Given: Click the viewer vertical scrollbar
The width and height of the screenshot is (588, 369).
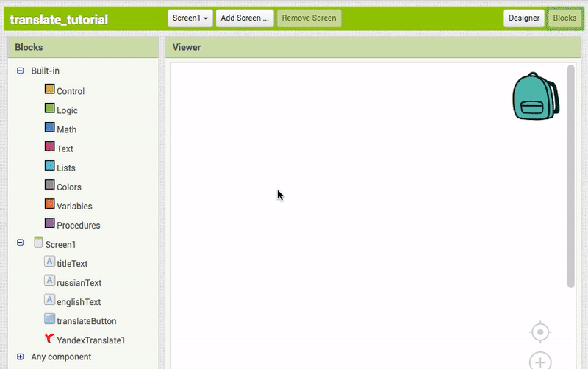Looking at the screenshot, I should 571,176.
